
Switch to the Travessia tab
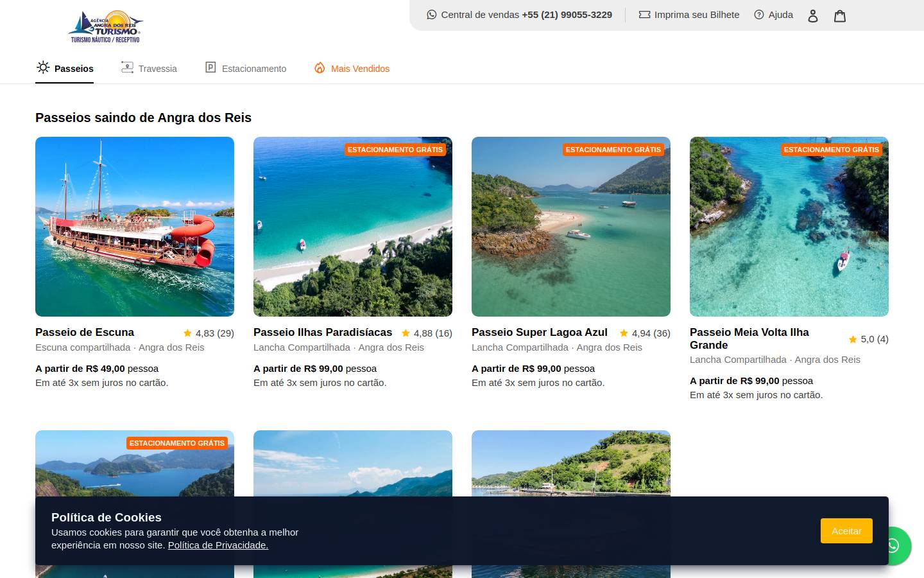(x=149, y=68)
